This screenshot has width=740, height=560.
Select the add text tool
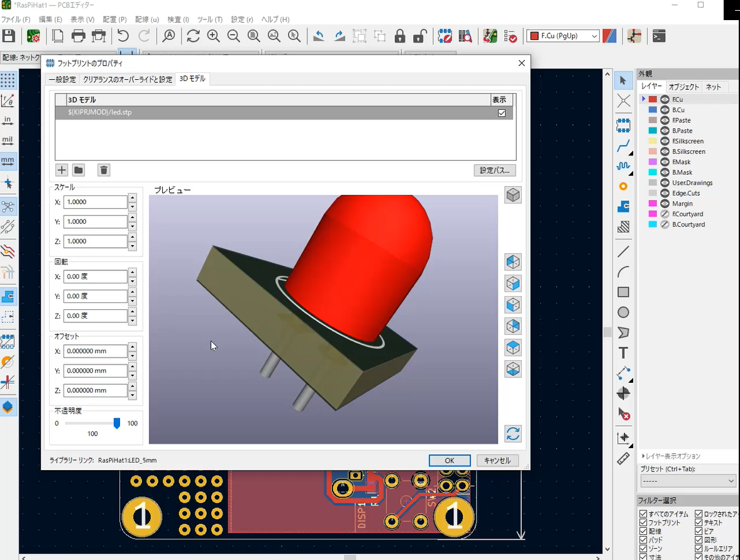click(623, 353)
